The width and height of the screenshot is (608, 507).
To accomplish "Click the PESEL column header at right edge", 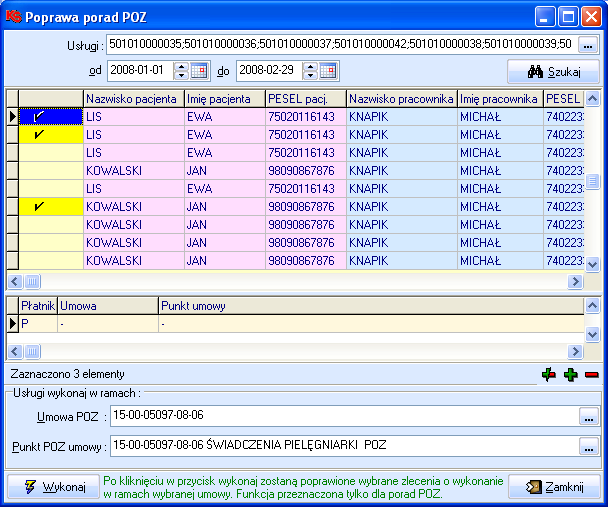I will [563, 99].
